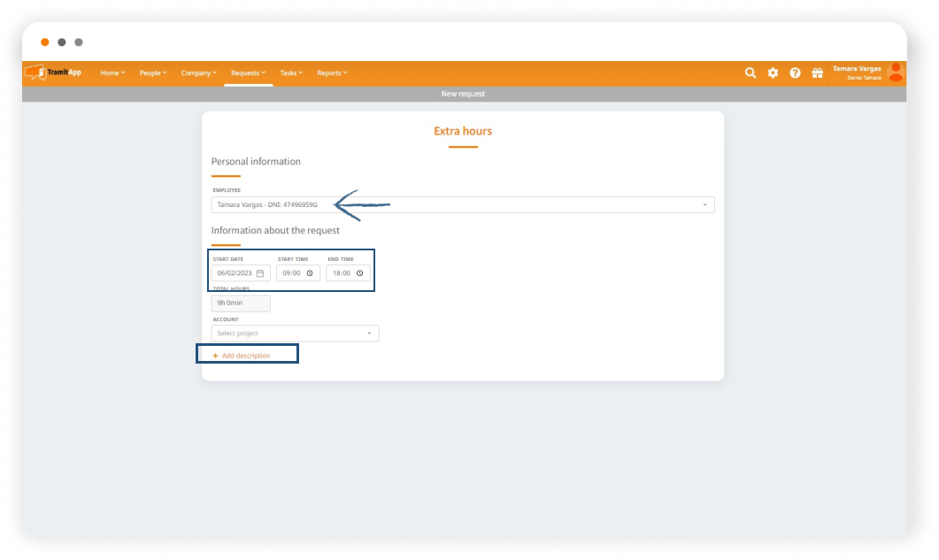Click the Total Hours field
The height and width of the screenshot is (560, 939).
pos(241,303)
